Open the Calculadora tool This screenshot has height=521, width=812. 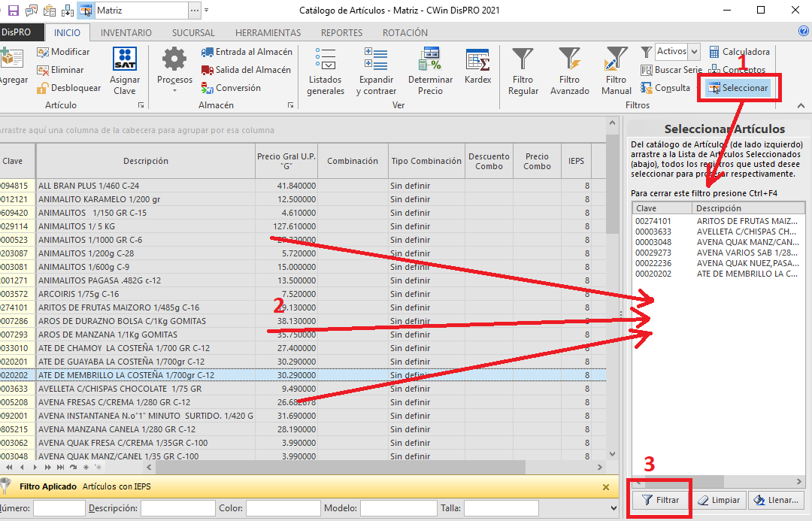(x=739, y=52)
